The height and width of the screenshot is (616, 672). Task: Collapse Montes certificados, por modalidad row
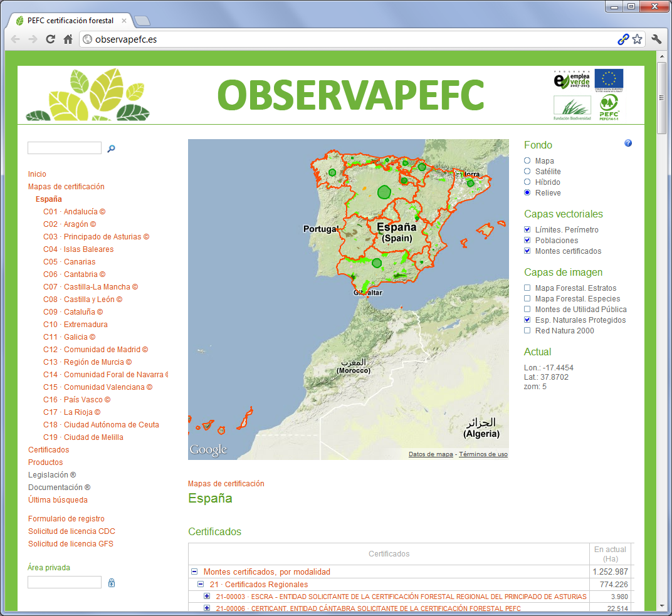coord(194,572)
